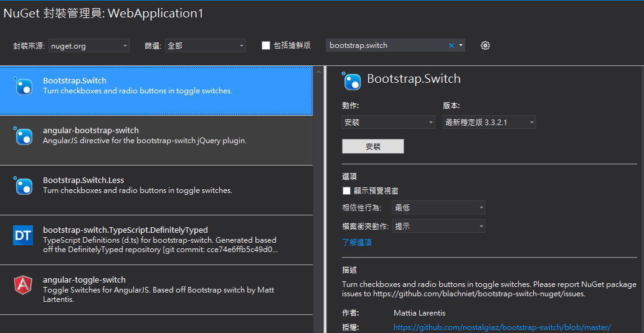Click the 描述 section heading

pos(349,270)
